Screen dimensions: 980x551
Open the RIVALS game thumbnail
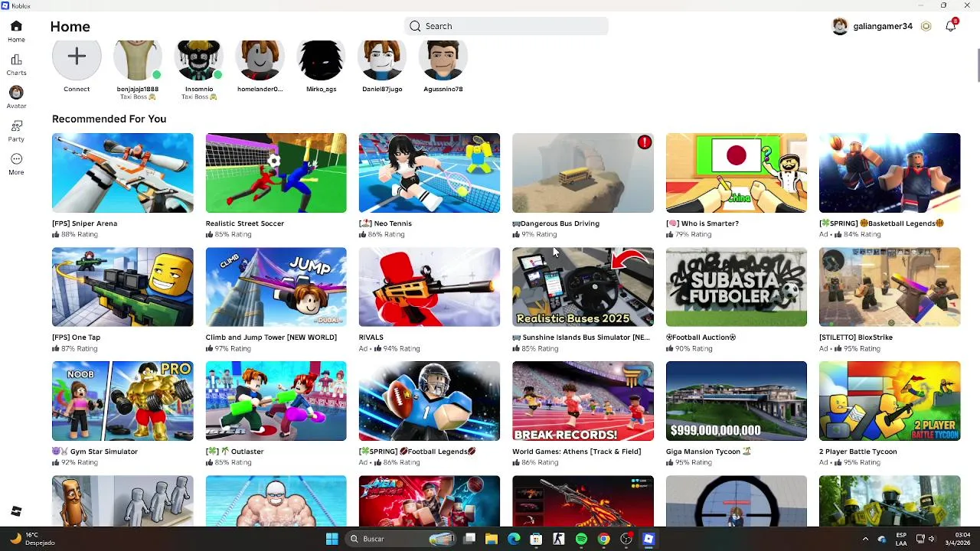(430, 287)
